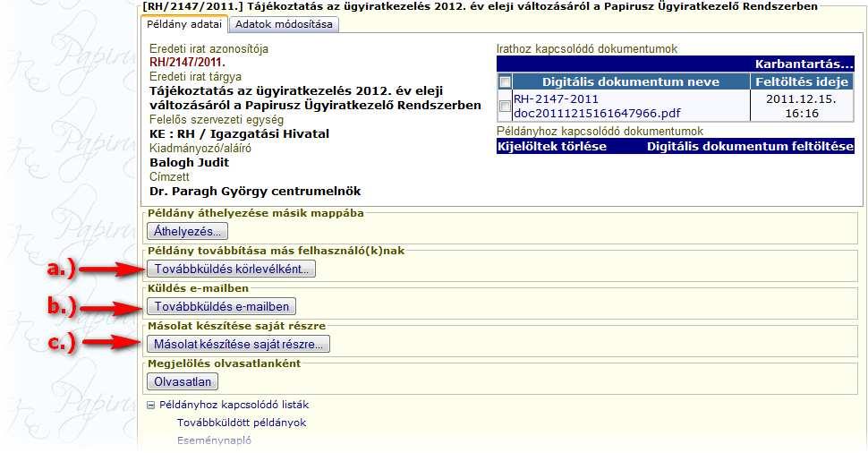Open the Eseménynapló list item
Viewport: 868px width, 453px height.
coord(214,440)
